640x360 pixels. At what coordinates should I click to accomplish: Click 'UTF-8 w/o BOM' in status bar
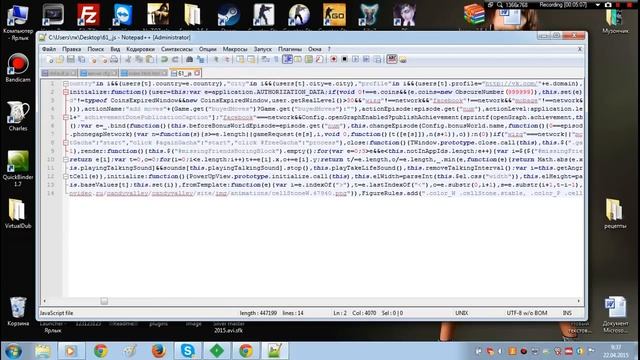[x=527, y=313]
